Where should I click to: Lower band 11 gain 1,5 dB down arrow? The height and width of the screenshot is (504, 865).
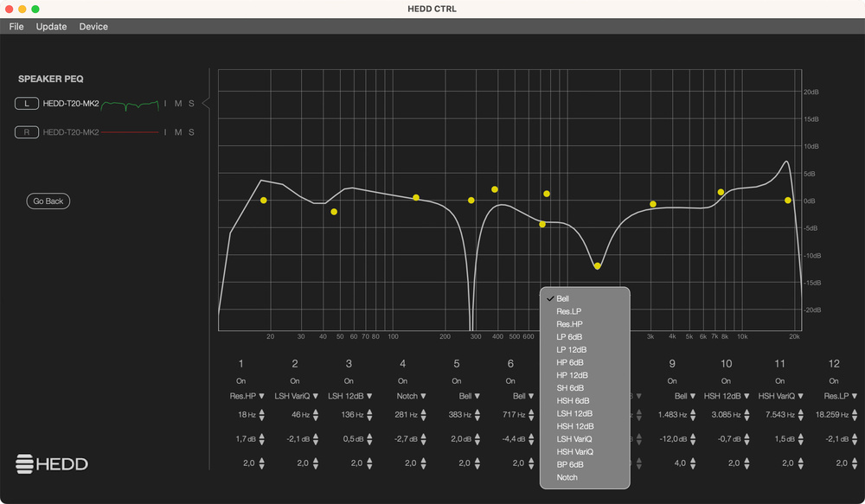point(800,443)
